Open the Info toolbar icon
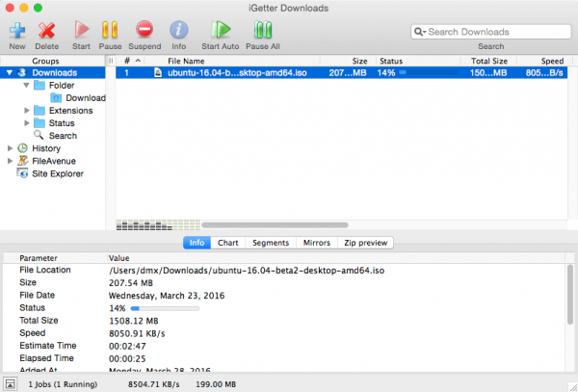 (x=179, y=30)
